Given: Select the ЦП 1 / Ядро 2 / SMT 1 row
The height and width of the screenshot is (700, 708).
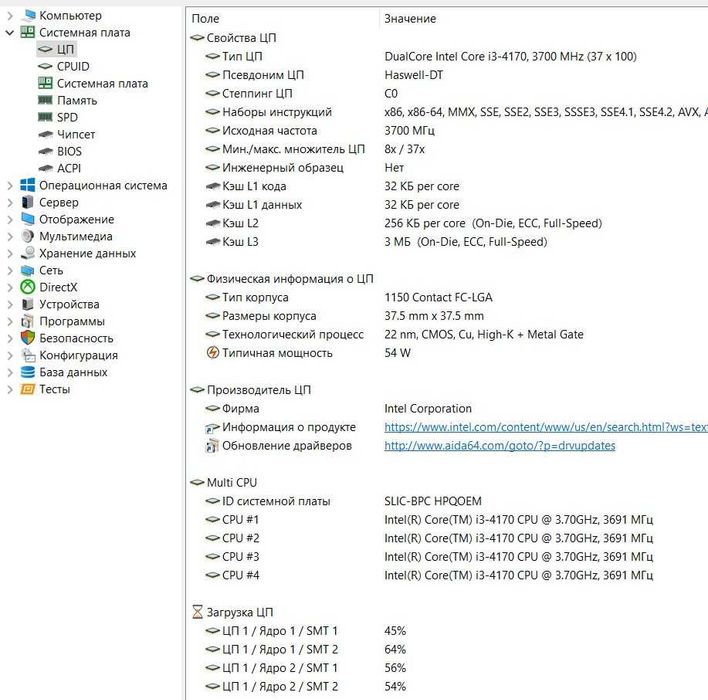Looking at the screenshot, I should pyautogui.click(x=449, y=667).
